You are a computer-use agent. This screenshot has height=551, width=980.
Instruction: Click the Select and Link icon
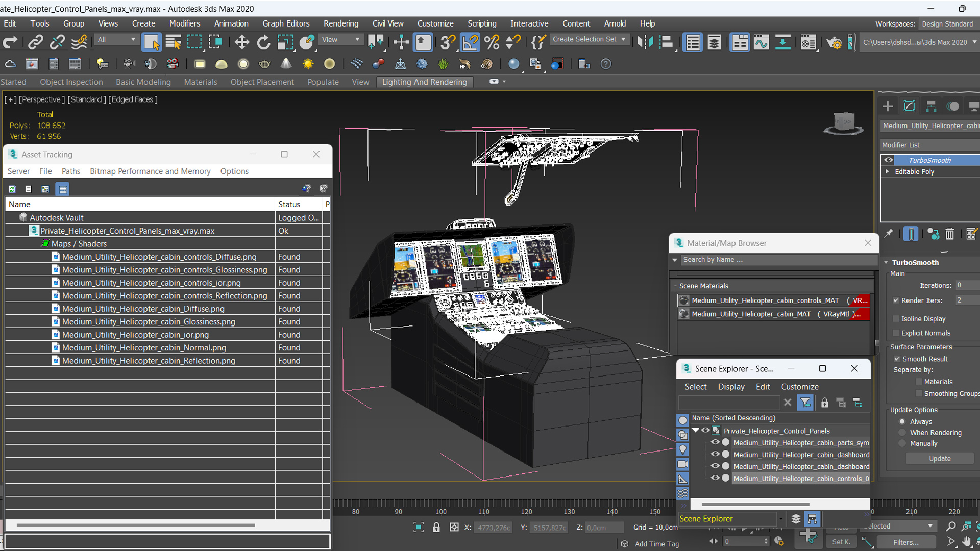(x=35, y=42)
